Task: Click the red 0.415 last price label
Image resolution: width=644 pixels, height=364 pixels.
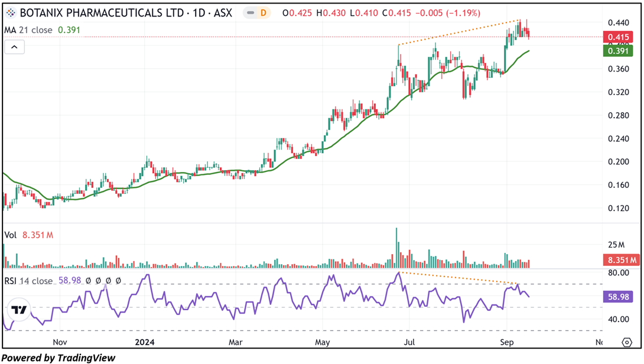Action: click(x=618, y=37)
